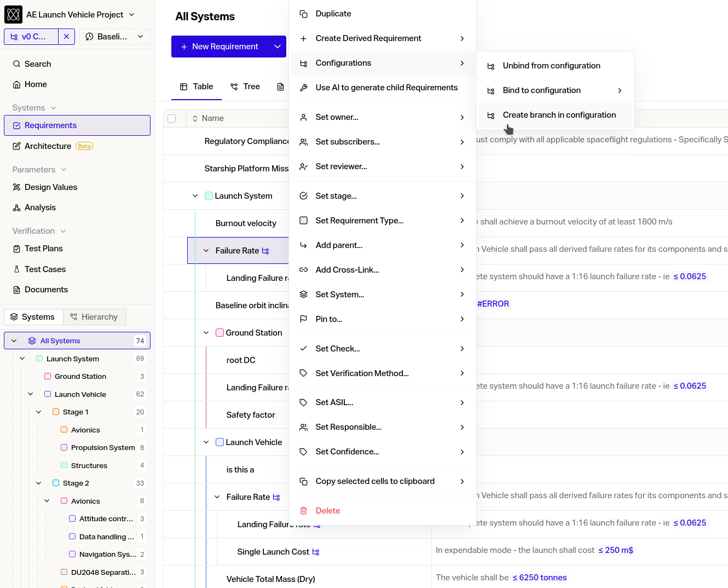Click the Set subscribers people icon

point(304,142)
